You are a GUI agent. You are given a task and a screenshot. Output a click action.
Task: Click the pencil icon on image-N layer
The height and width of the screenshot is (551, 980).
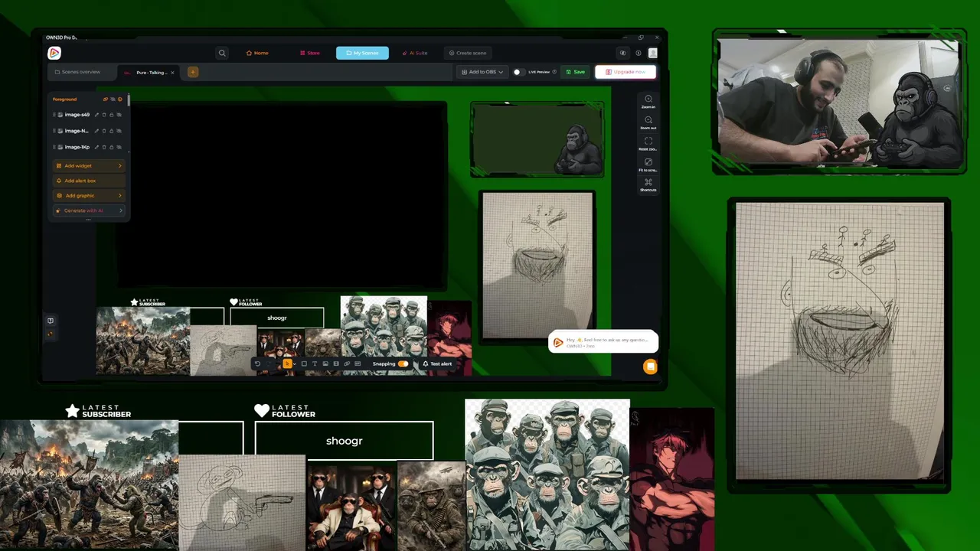[x=97, y=131]
